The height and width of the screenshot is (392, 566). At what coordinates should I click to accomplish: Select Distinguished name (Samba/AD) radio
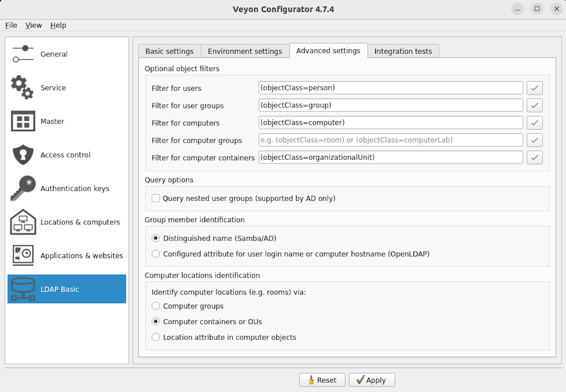pos(156,238)
